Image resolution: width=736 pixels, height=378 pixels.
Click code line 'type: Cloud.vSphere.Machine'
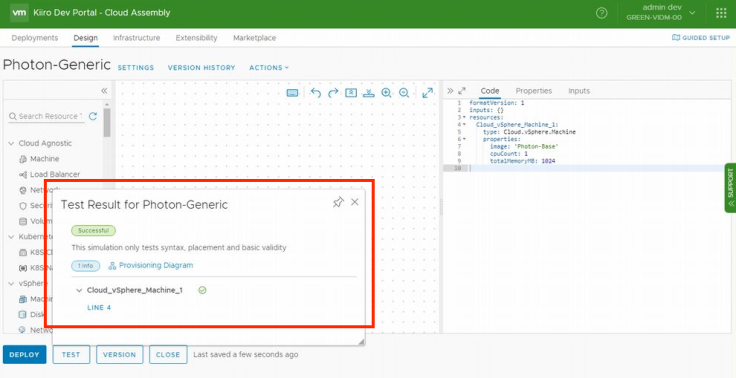(529, 132)
